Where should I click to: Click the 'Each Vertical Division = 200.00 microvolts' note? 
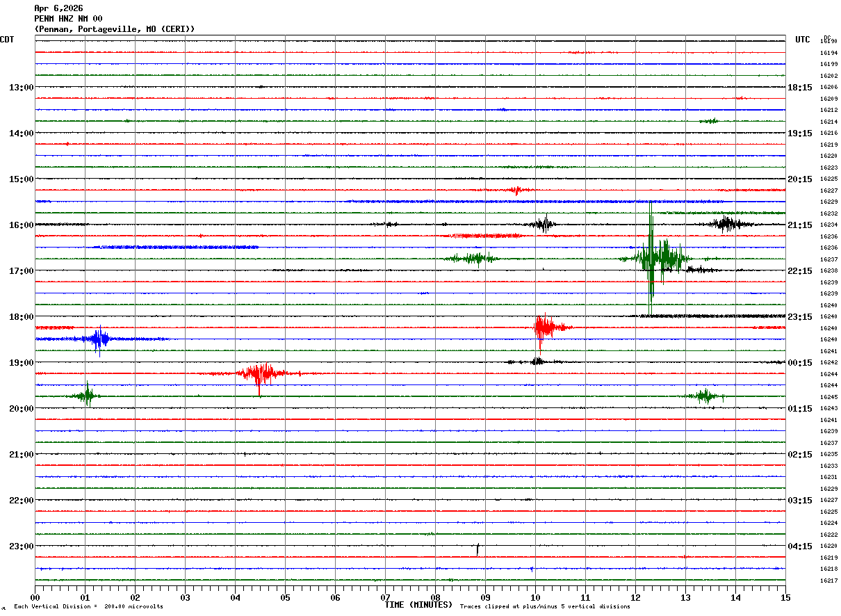[88, 607]
